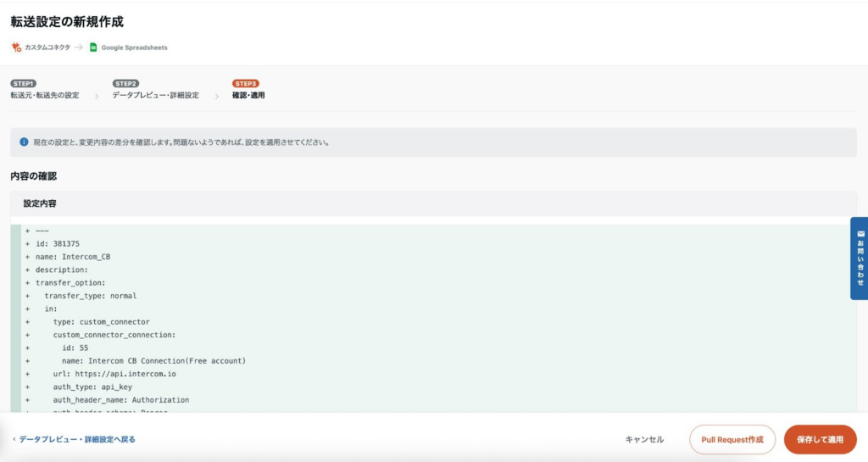Image resolution: width=868 pixels, height=462 pixels.
Task: Click the blue info icon in notice banner
Action: click(x=24, y=142)
